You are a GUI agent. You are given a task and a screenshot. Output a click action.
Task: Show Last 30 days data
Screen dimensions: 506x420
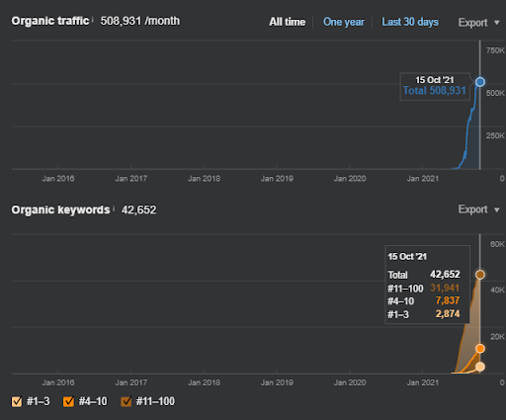pos(410,22)
